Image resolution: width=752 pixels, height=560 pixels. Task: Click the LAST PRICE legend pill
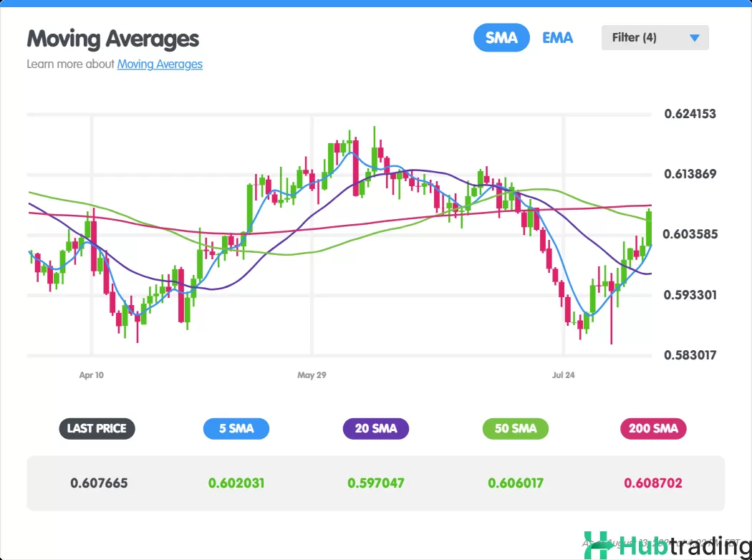click(97, 429)
